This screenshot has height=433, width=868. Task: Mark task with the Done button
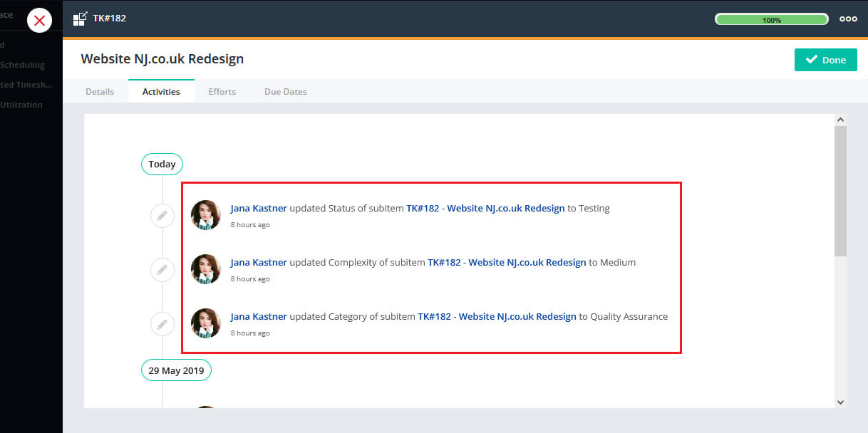(826, 60)
